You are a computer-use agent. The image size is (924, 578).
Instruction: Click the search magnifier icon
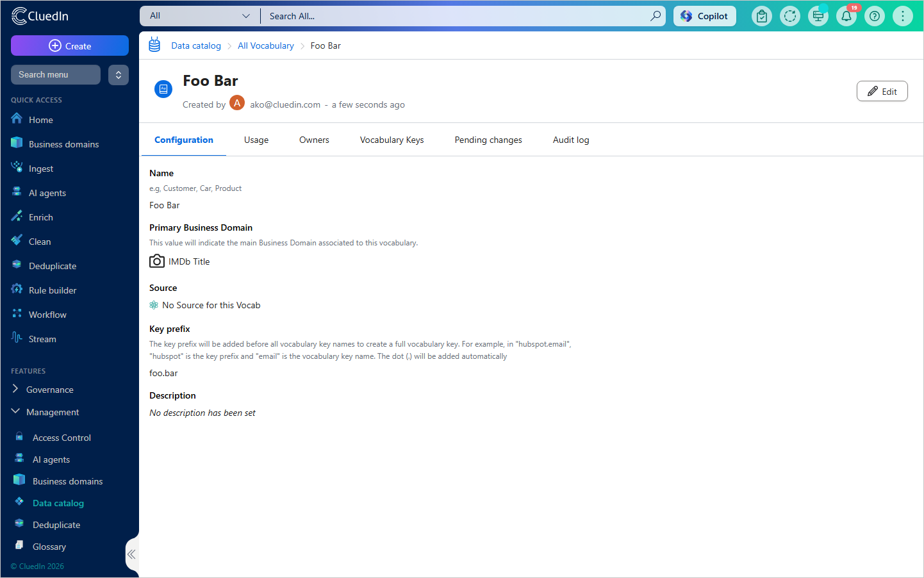[656, 16]
